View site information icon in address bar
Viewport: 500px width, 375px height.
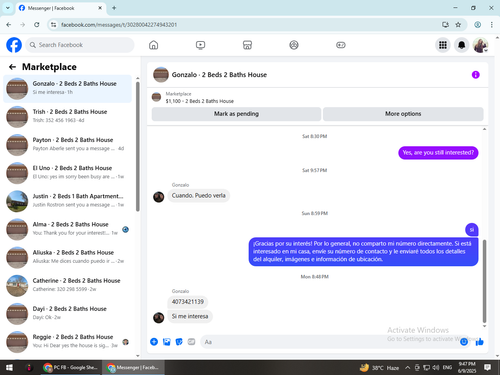[53, 25]
